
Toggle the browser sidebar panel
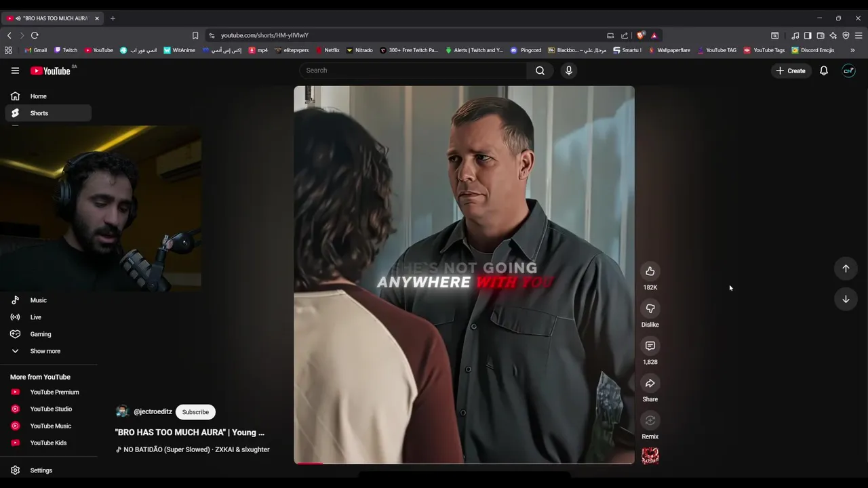808,35
